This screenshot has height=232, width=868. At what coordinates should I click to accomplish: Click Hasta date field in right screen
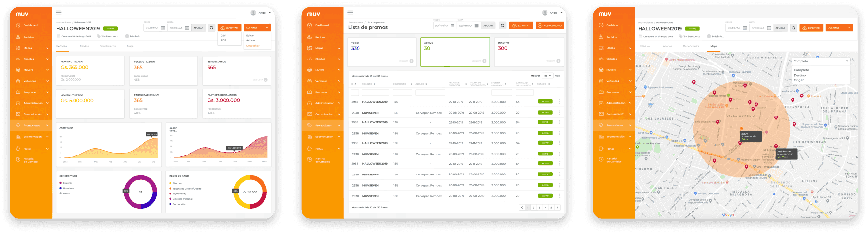tap(761, 28)
